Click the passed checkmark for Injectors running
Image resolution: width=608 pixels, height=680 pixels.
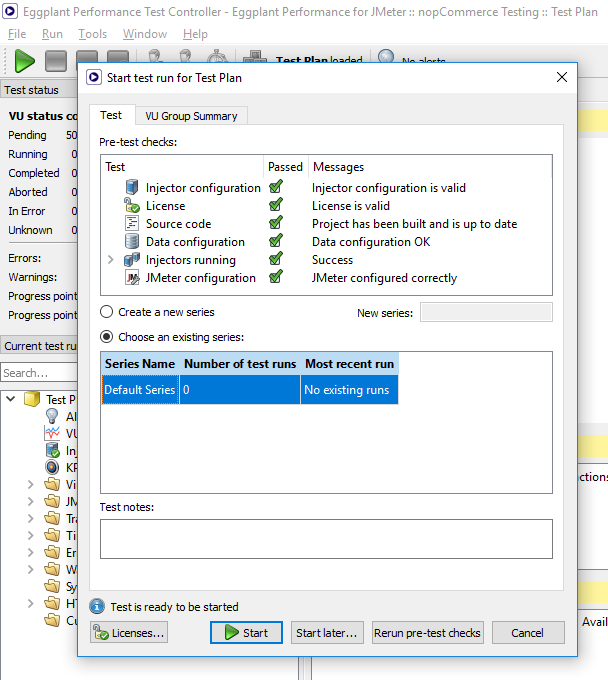(276, 259)
